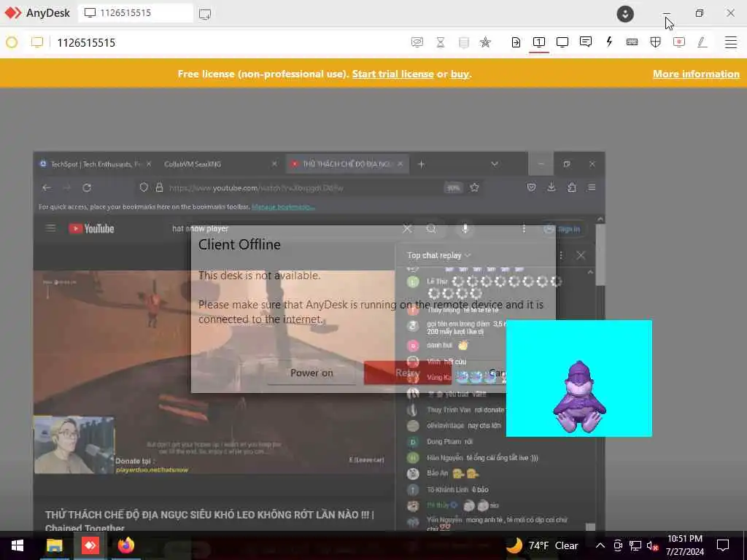Screen dimensions: 747x560
Task: Click AnyDesk taskbar icon
Action: pyautogui.click(x=90, y=545)
